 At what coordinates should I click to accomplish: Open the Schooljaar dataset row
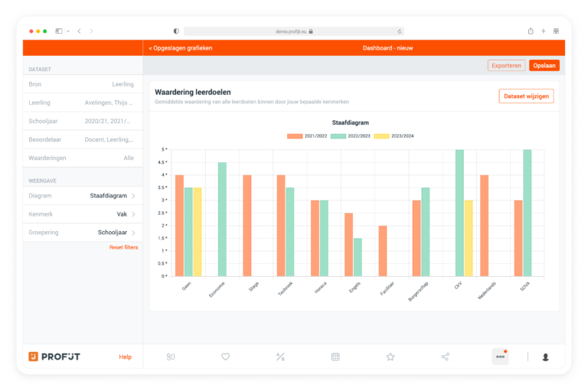click(x=83, y=121)
